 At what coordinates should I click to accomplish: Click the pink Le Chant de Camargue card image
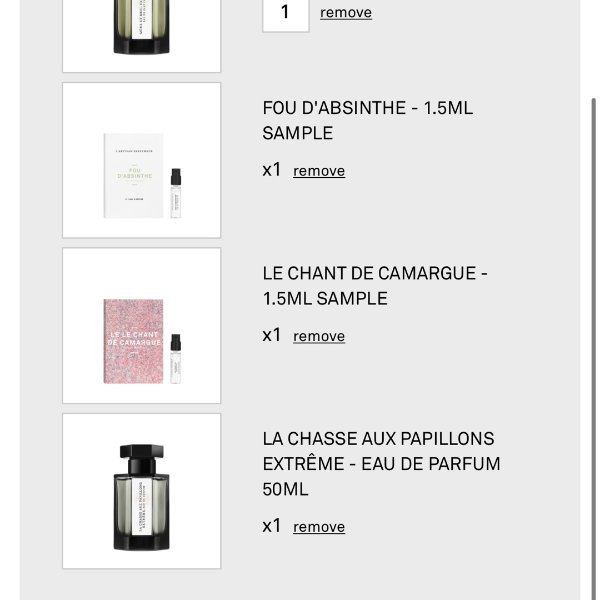[134, 341]
